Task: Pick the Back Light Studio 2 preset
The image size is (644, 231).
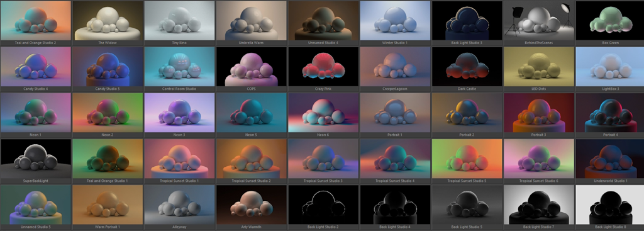Action: tap(323, 205)
